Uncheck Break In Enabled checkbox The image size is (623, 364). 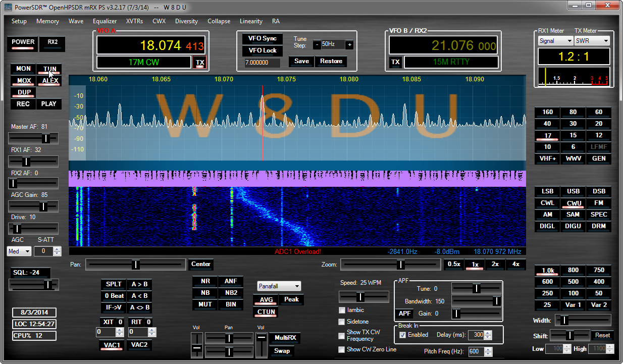pos(402,335)
